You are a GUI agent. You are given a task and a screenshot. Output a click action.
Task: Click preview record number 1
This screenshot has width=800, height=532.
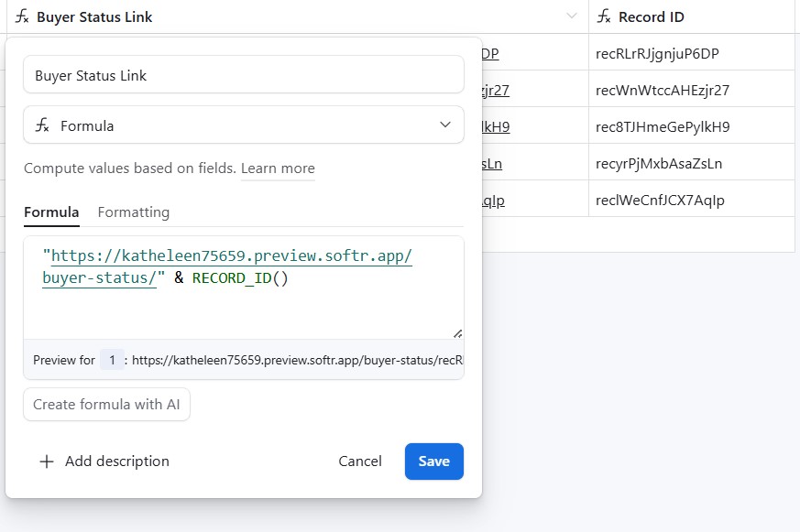tap(112, 360)
